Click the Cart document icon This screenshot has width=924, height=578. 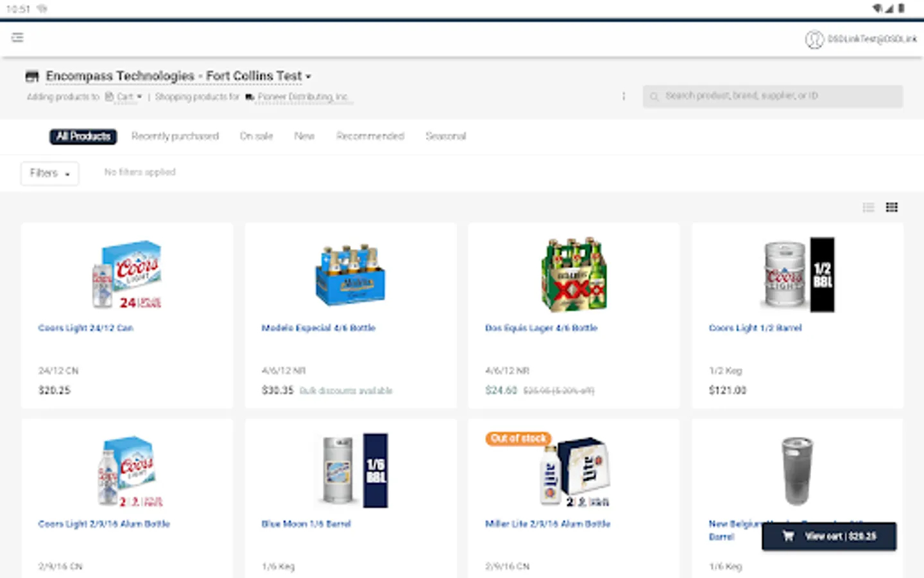109,97
